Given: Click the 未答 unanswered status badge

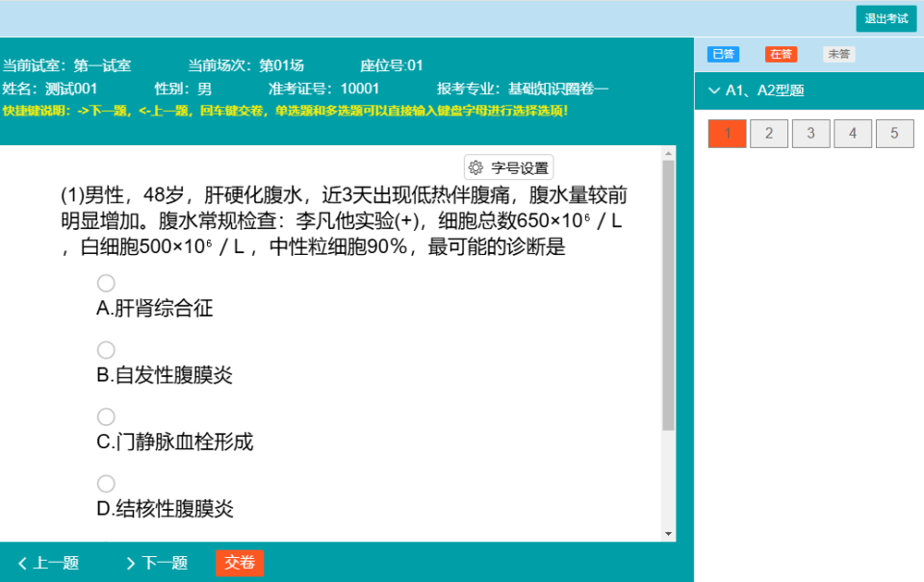Looking at the screenshot, I should [837, 54].
